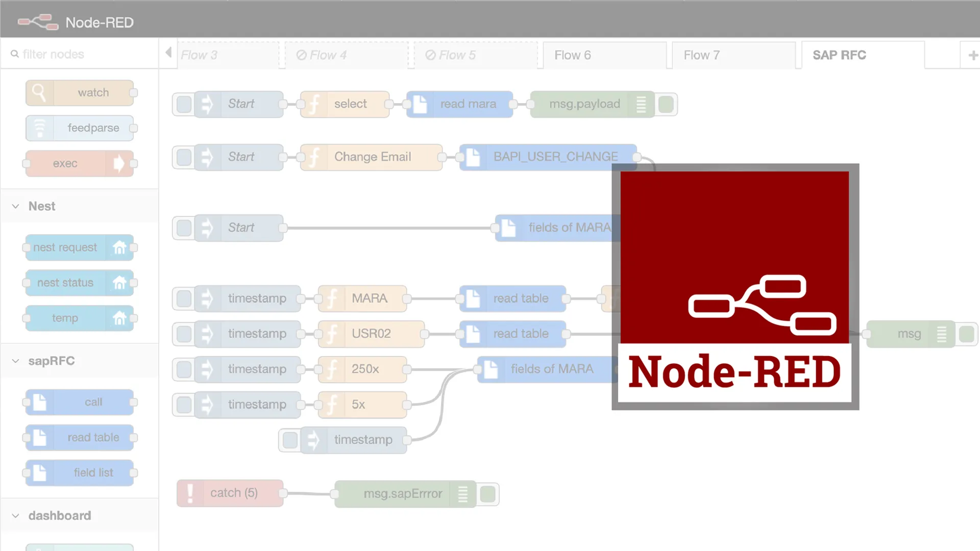Select the feedparse node in palette
This screenshot has height=551, width=980.
(x=80, y=128)
